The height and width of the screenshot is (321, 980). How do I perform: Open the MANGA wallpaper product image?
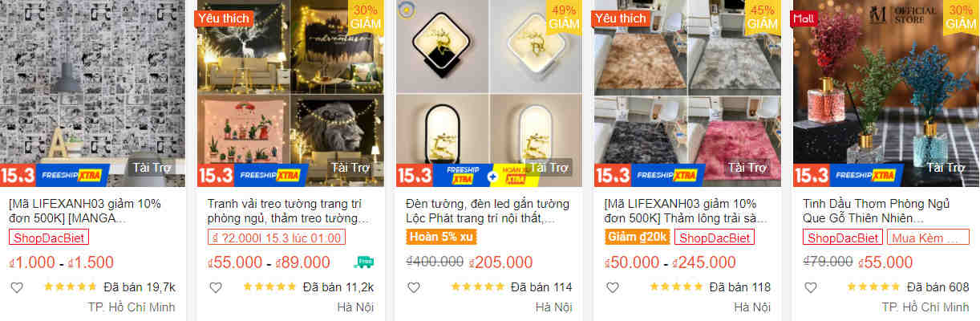point(93,93)
